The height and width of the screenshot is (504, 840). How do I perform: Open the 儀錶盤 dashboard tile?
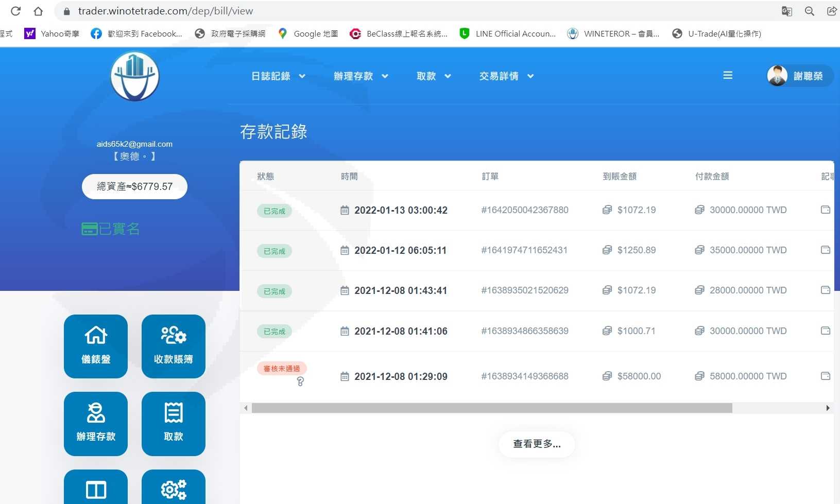coord(96,346)
